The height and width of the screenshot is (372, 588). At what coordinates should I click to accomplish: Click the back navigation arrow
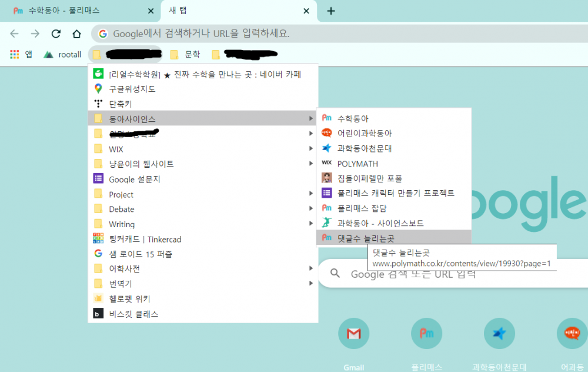[x=14, y=34]
